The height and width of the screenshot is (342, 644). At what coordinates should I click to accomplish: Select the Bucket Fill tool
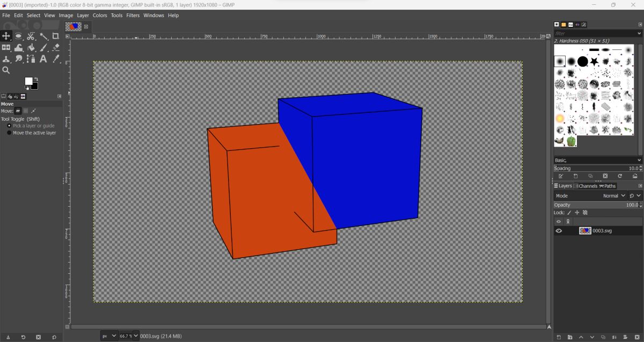coord(31,47)
